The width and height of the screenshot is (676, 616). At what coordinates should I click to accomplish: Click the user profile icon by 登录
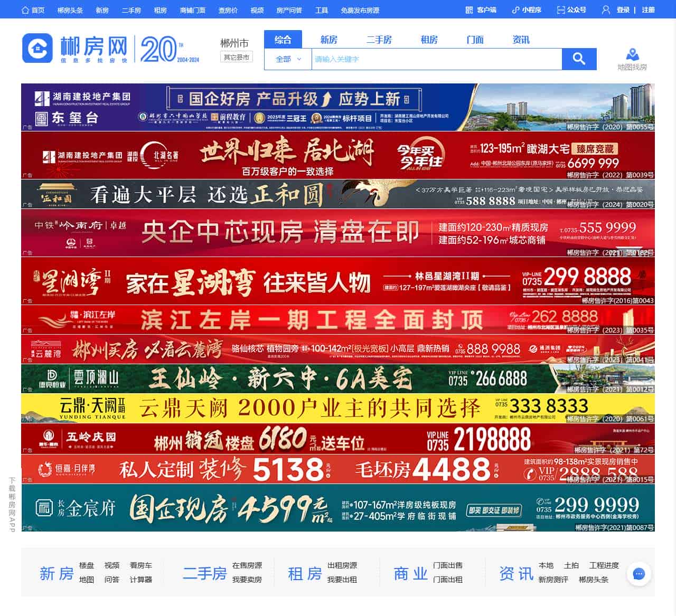(x=606, y=10)
